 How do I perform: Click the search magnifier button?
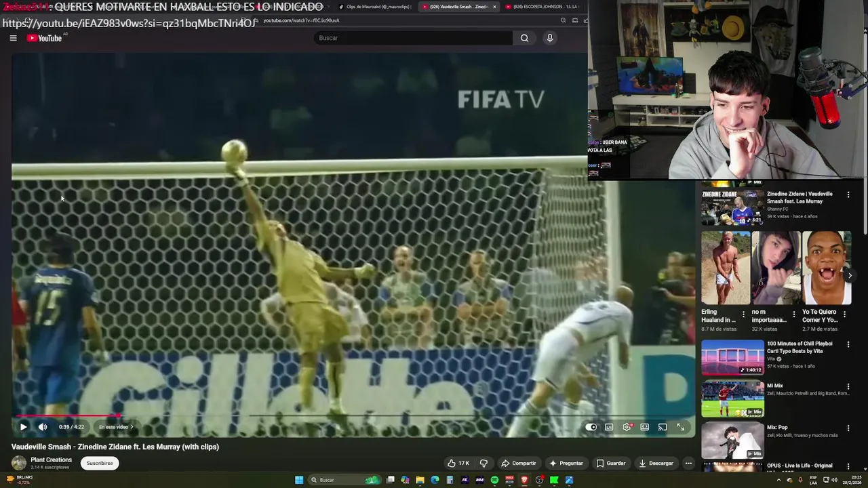(524, 38)
